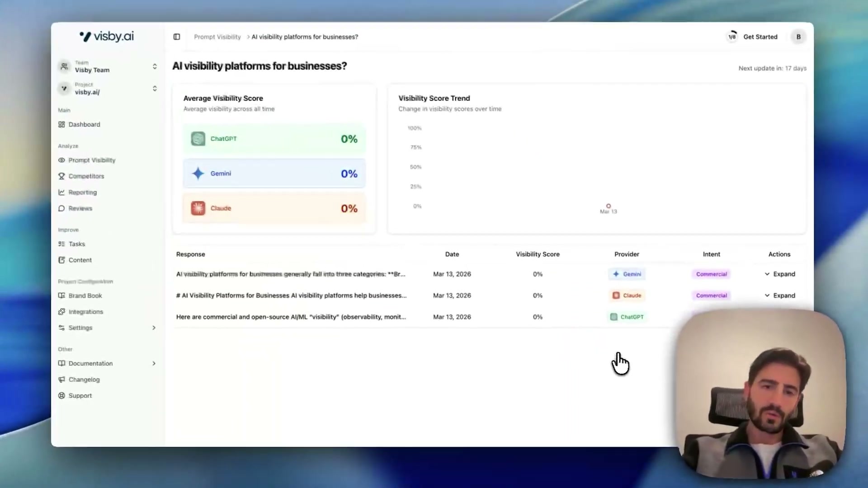
Task: Click the Reporting chart icon
Action: pos(61,192)
